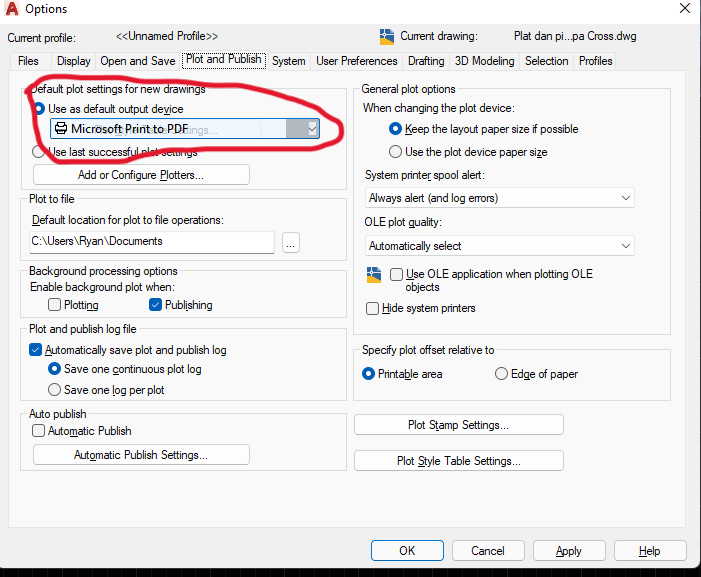Open Plot Stamp Settings
The width and height of the screenshot is (701, 577).
[459, 425]
